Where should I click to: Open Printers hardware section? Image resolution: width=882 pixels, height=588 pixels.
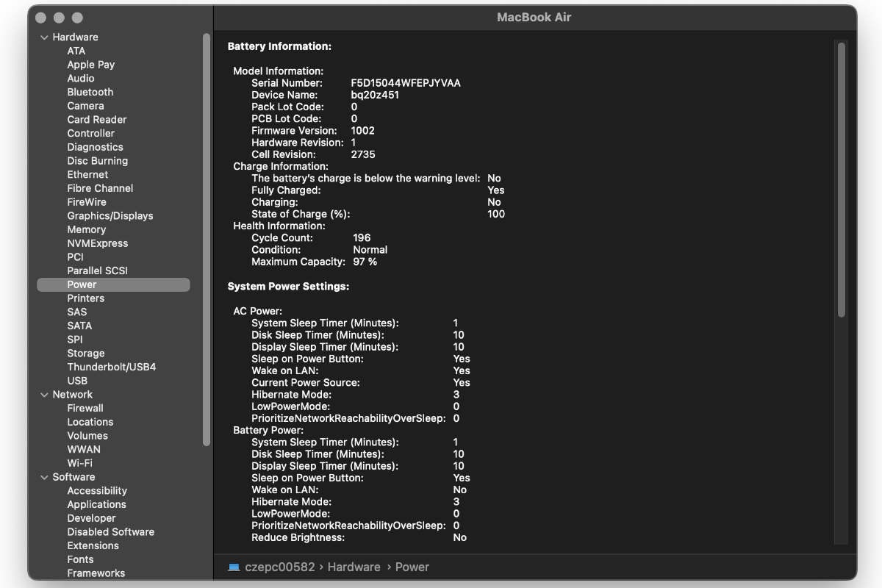coord(86,298)
